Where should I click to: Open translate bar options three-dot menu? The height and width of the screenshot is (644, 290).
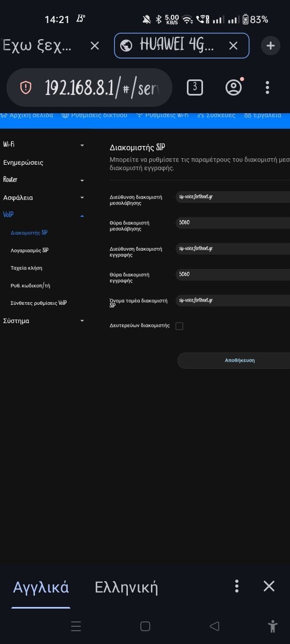click(237, 586)
